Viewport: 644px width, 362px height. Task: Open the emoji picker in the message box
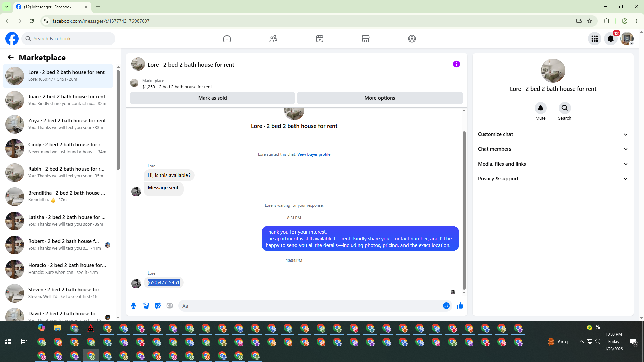[446, 306]
